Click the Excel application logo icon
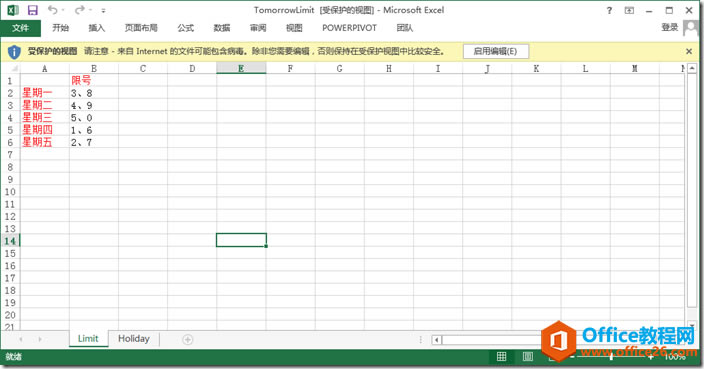This screenshot has width=704, height=369. pos(13,10)
